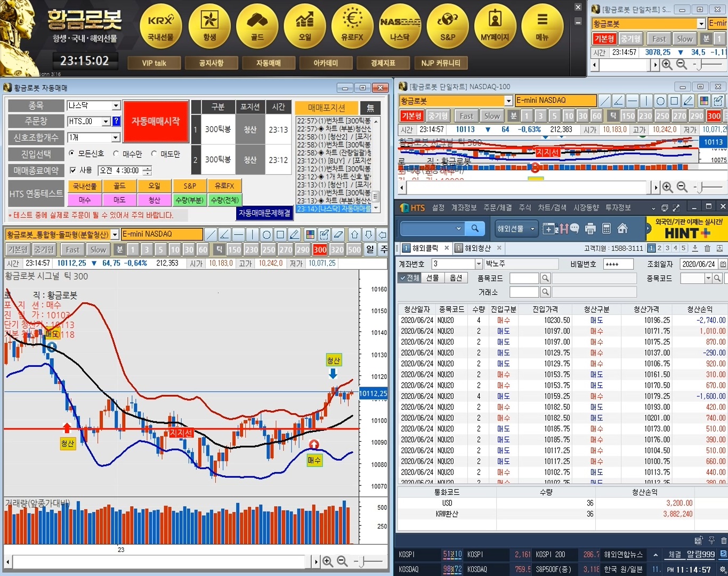Click the printer icon in HTS toolbar

(590, 229)
